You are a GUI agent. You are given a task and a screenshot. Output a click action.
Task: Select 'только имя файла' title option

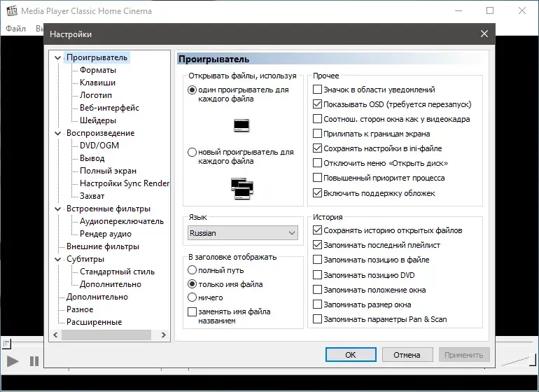point(192,284)
